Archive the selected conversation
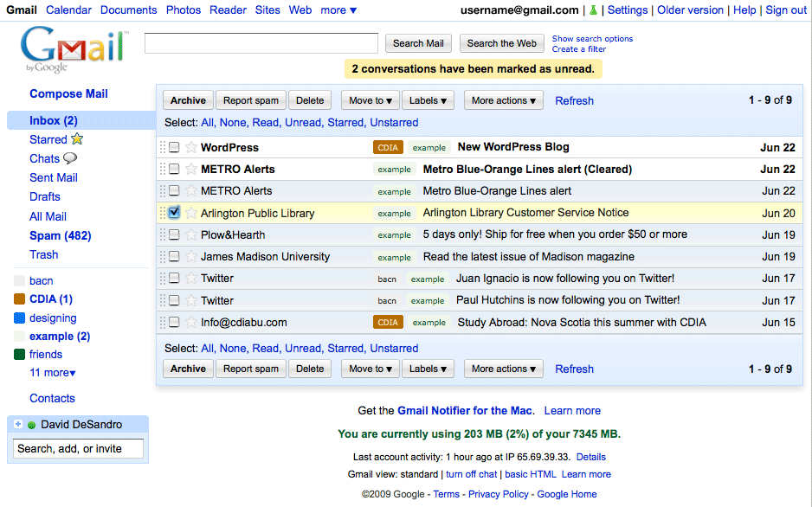This screenshot has height=507, width=812. tap(188, 100)
